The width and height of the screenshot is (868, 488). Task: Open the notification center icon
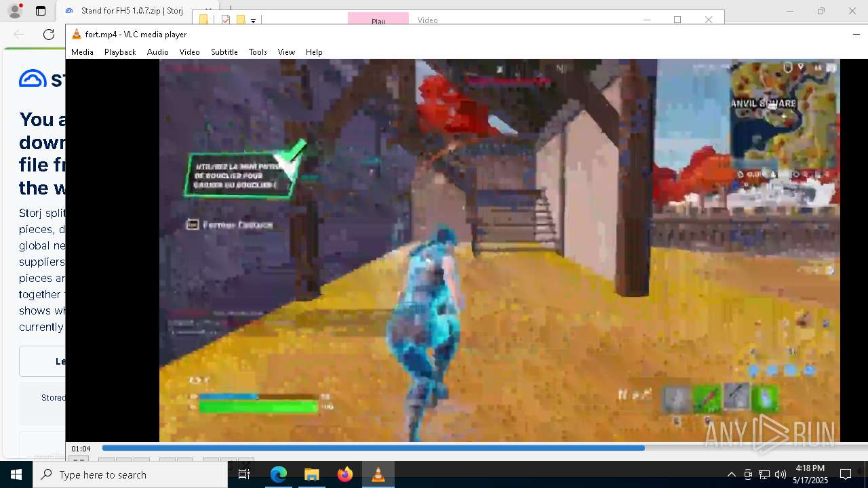click(846, 474)
